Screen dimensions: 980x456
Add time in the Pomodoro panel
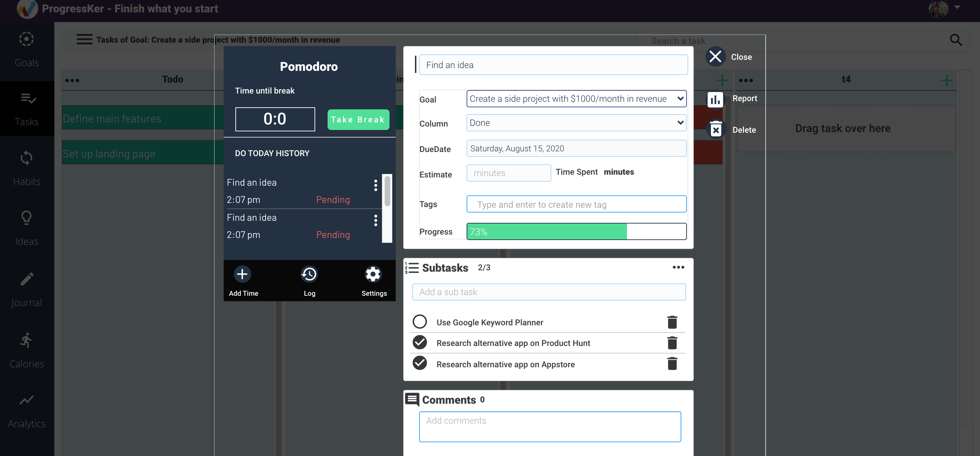242,274
